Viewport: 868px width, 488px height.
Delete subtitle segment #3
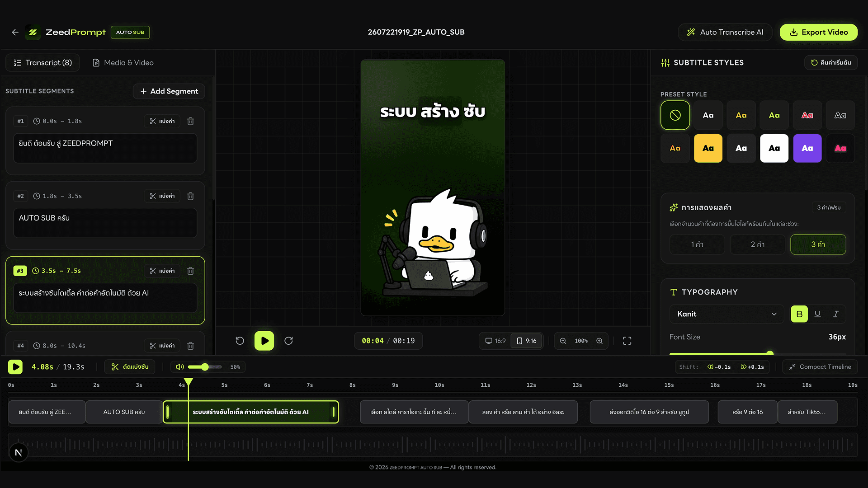tap(191, 271)
